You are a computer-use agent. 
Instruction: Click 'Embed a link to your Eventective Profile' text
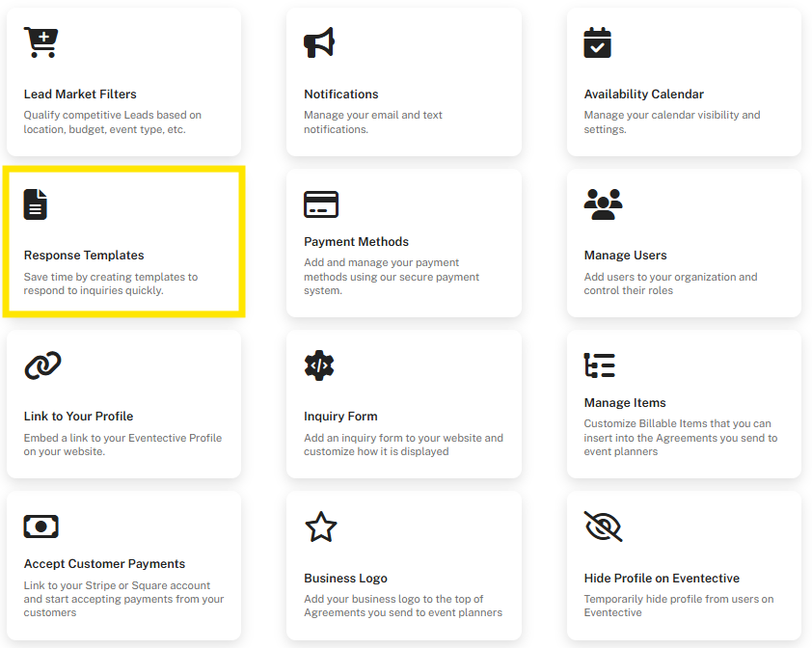pyautogui.click(x=122, y=445)
